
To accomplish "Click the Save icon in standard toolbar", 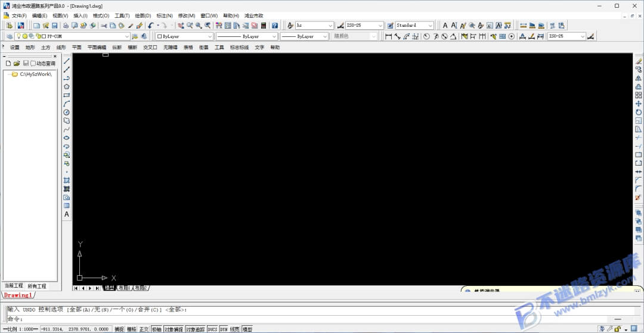I will (55, 26).
